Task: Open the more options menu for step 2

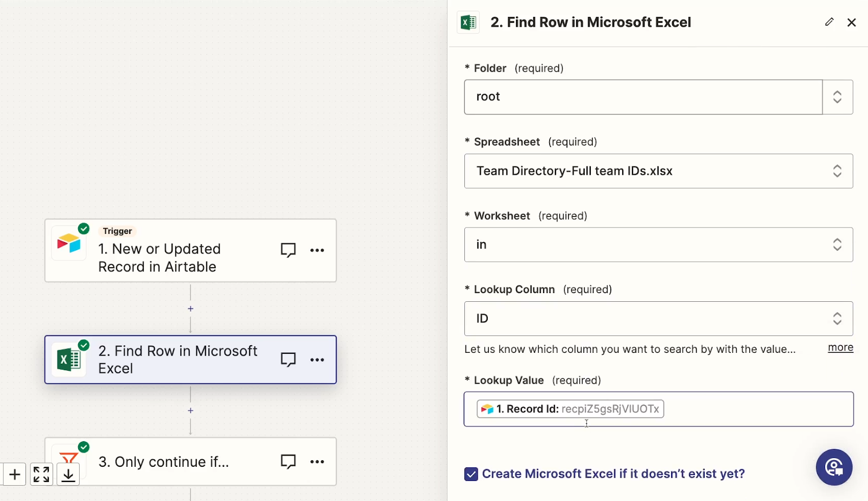Action: [317, 360]
